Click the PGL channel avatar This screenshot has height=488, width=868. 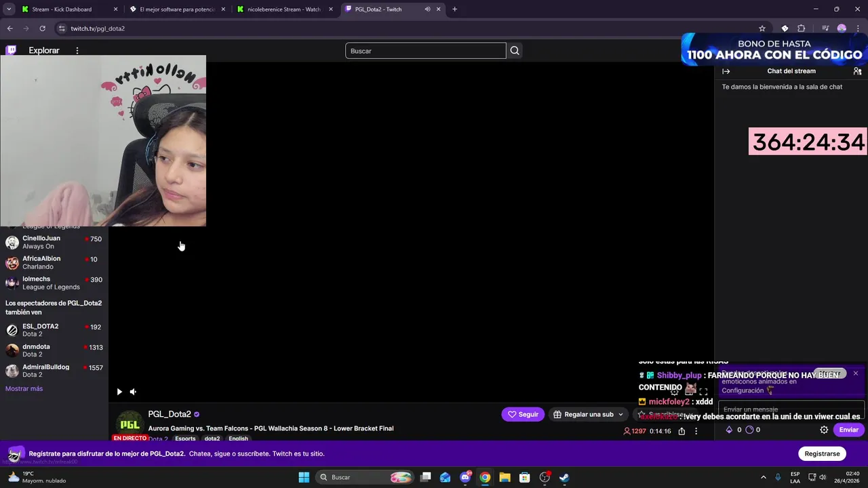(x=130, y=424)
